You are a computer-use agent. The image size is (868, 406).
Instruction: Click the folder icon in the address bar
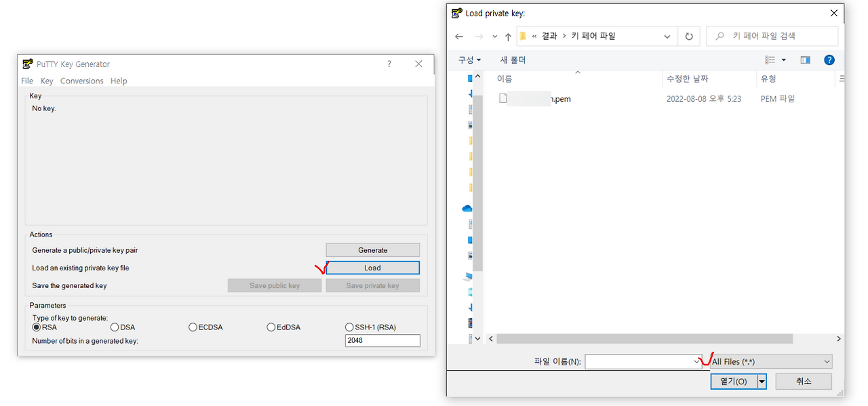(x=522, y=36)
